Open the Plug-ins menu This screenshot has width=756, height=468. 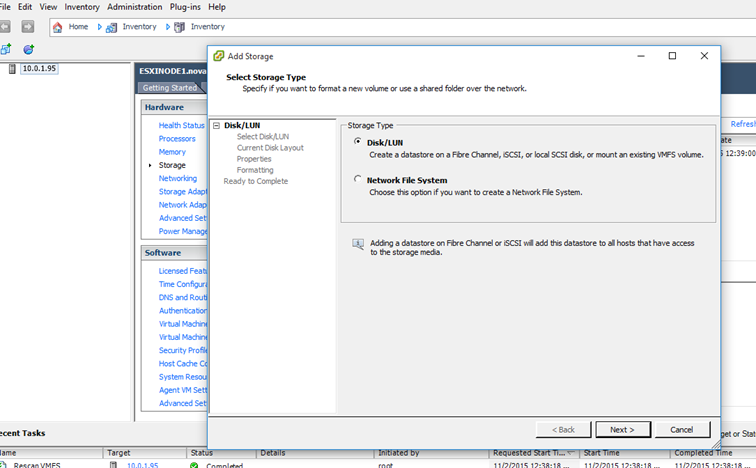184,7
